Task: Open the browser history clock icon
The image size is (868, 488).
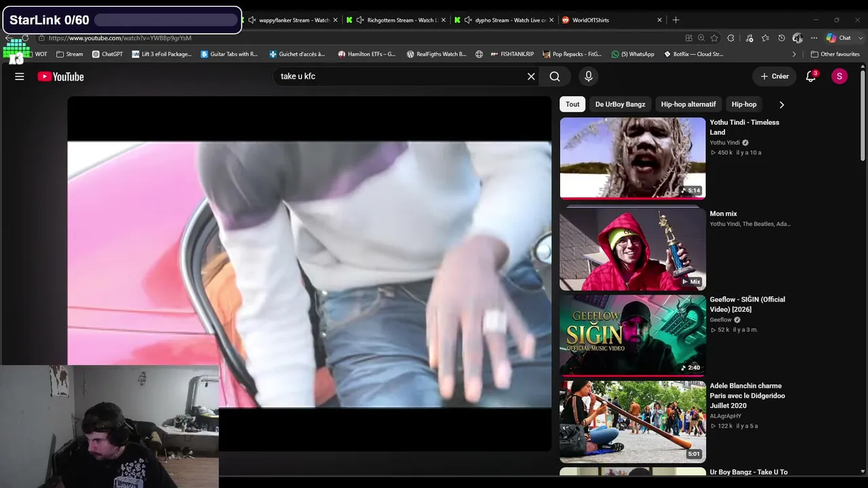Action: tap(781, 38)
